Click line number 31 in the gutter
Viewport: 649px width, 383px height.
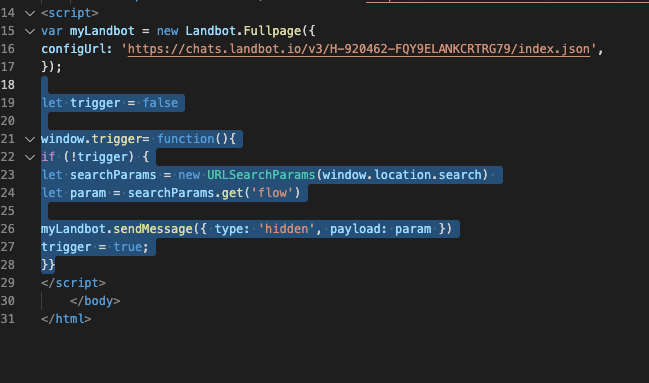click(8, 319)
